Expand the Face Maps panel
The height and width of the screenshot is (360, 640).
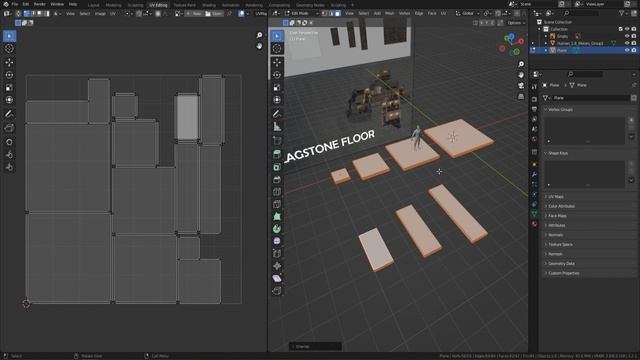pyautogui.click(x=589, y=216)
